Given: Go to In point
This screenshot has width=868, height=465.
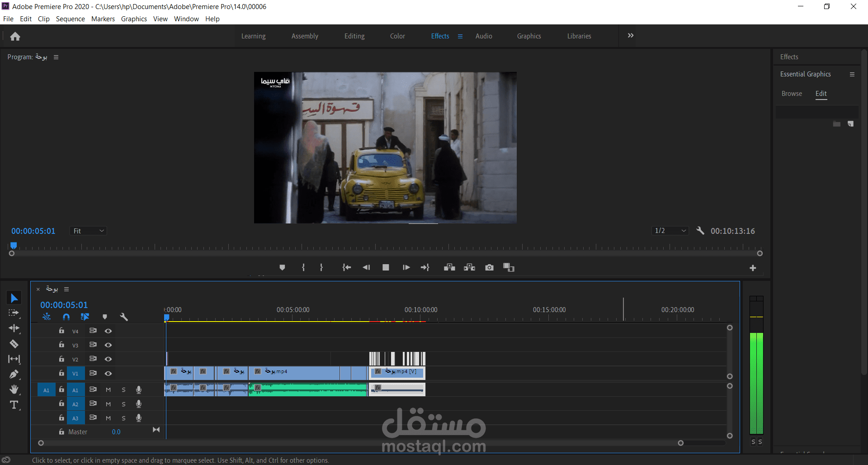Looking at the screenshot, I should tap(347, 267).
